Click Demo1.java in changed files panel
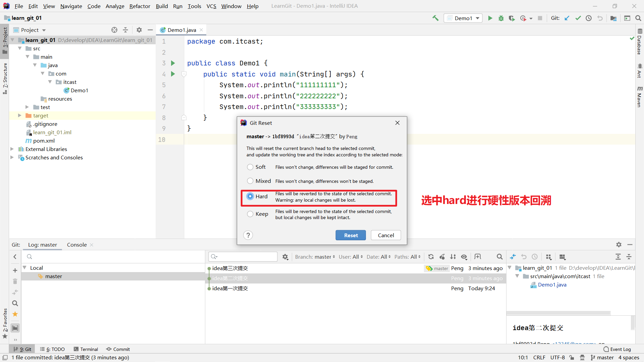The width and height of the screenshot is (644, 362). (552, 285)
